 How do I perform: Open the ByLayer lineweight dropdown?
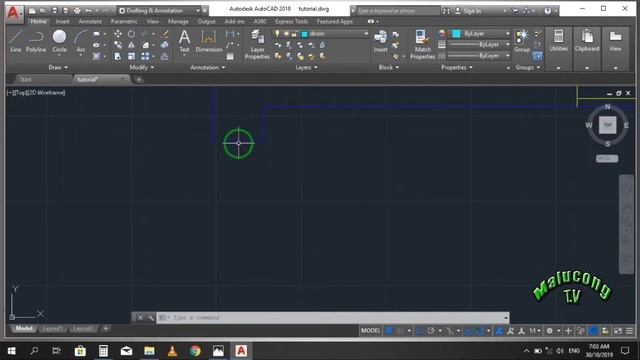[479, 44]
